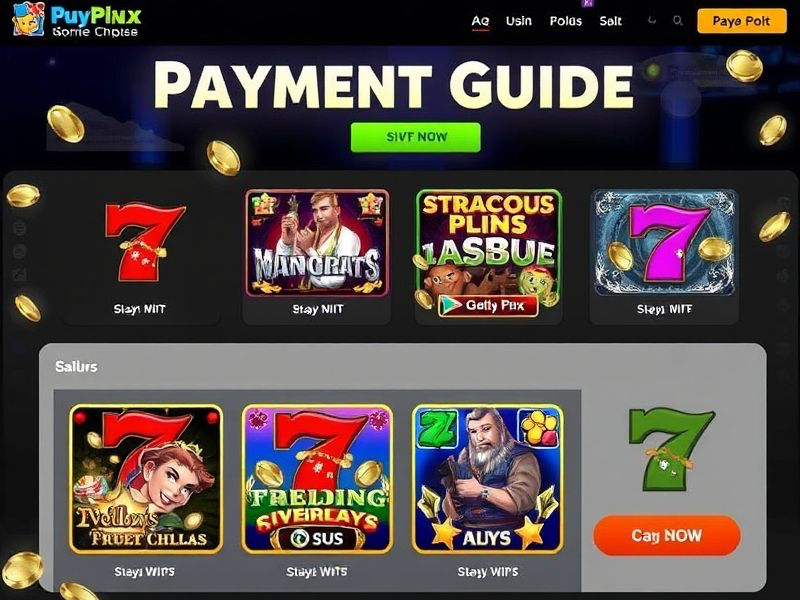This screenshot has width=800, height=600.
Task: Open the Usin menu item
Action: click(519, 21)
